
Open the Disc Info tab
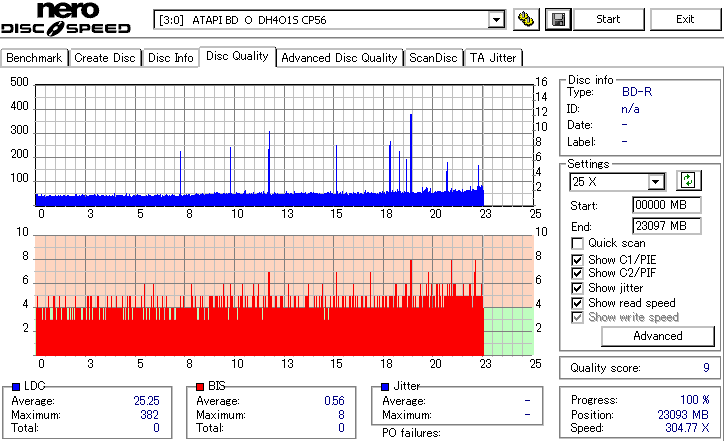click(x=170, y=58)
